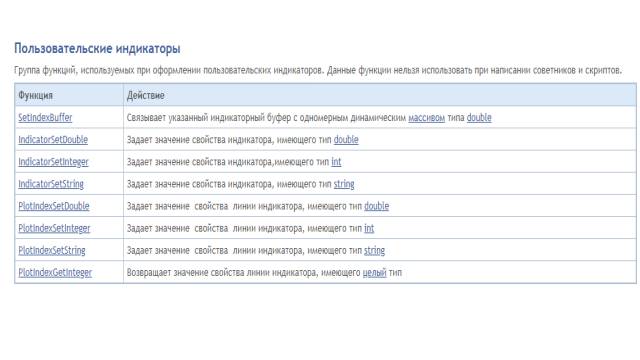
Task: Follow the 'целый' link in PlotIndexGetInteger row
Action: (x=374, y=273)
